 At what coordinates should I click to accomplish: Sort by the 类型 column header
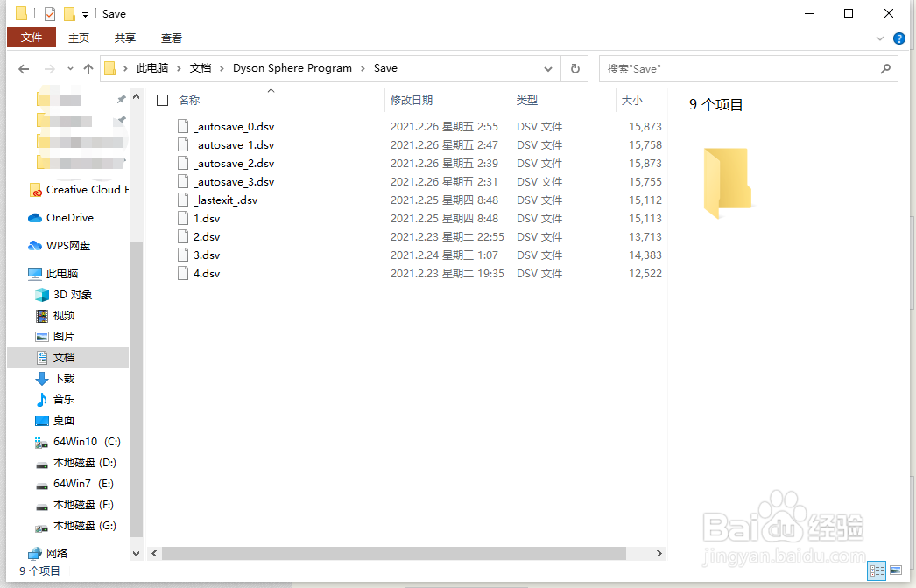[x=527, y=101]
